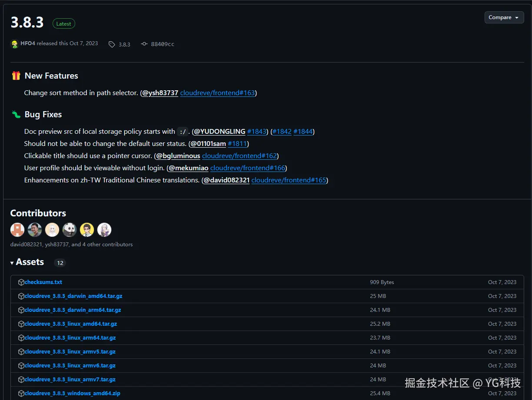Image resolution: width=532 pixels, height=400 pixels.
Task: Open the 3.8.3 tag link
Action: coord(124,44)
